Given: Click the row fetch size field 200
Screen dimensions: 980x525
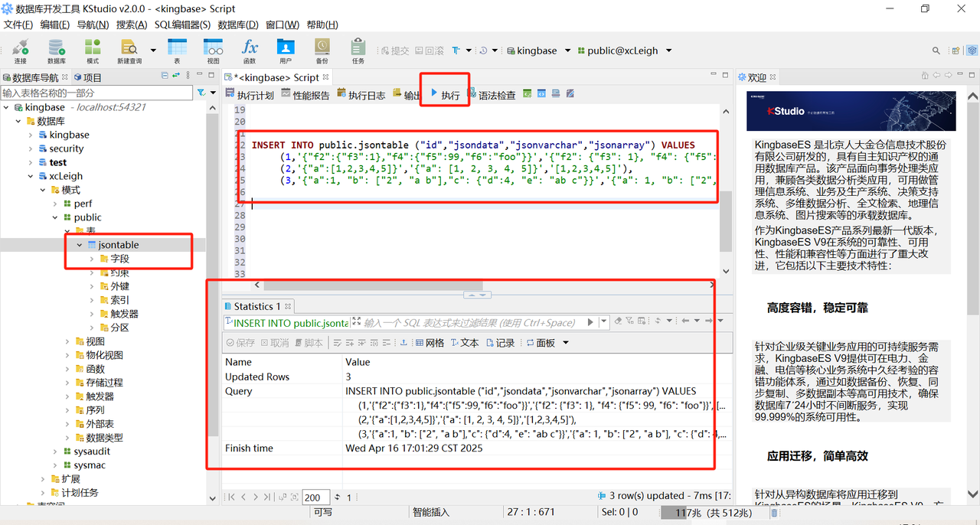Looking at the screenshot, I should [315, 497].
